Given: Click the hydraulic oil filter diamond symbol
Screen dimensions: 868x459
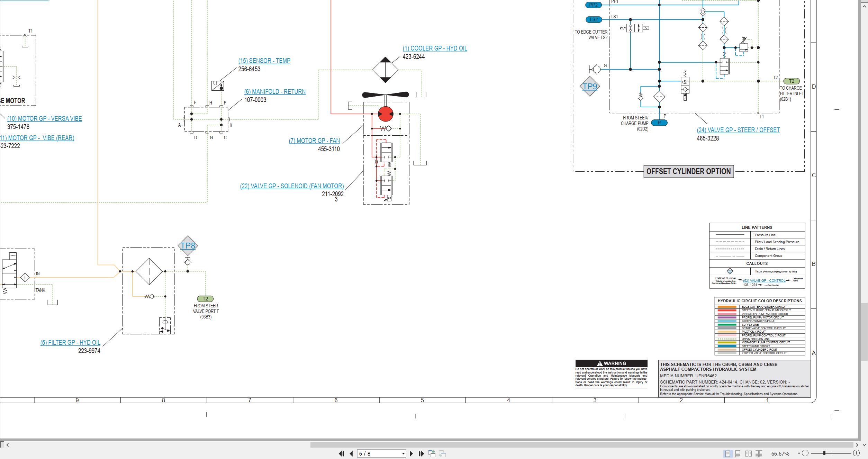Looking at the screenshot, I should pos(149,271).
